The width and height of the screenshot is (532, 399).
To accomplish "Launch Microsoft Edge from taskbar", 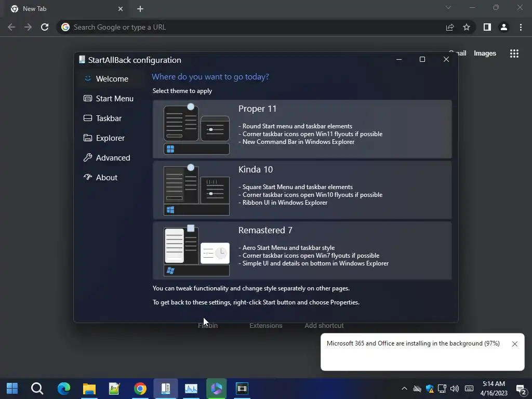I will (64, 389).
